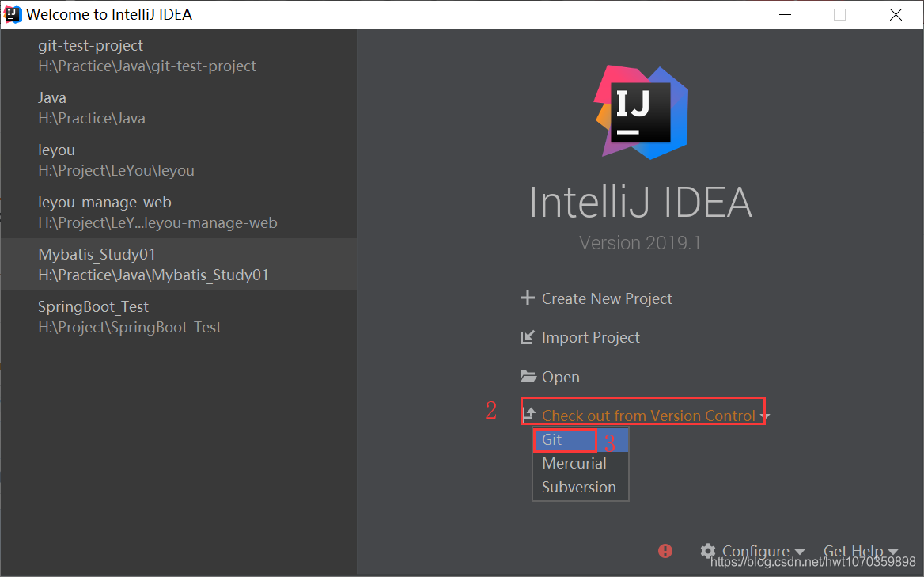This screenshot has height=577, width=924.
Task: Select Git from the checkout menu
Action: click(581, 439)
